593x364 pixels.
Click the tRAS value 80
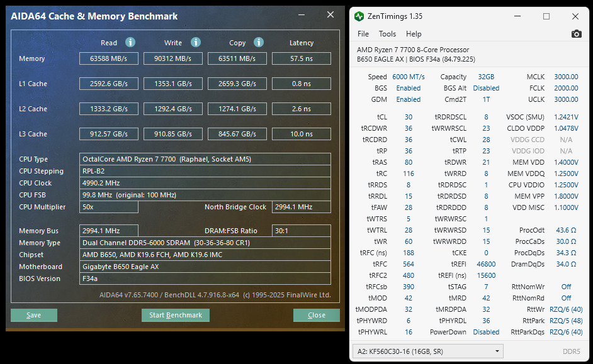coord(409,162)
